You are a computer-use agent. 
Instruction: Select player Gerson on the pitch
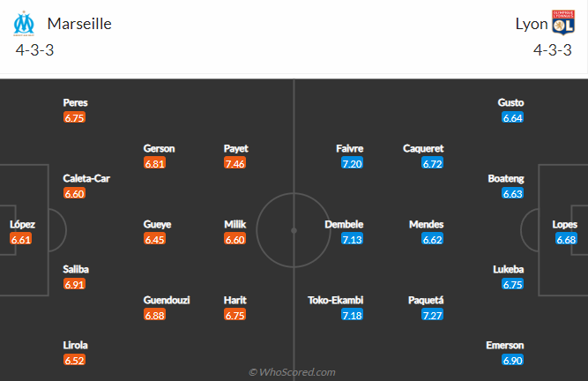tap(159, 148)
